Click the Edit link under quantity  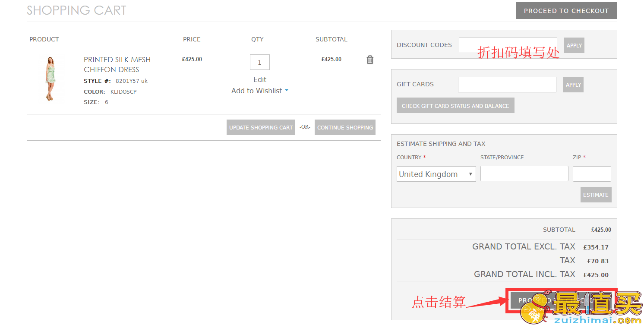260,79
